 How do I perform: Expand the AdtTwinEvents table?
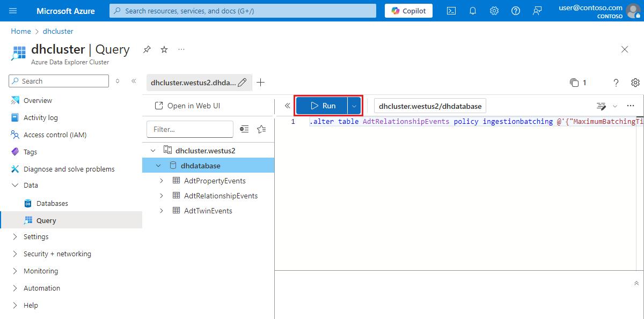point(162,211)
